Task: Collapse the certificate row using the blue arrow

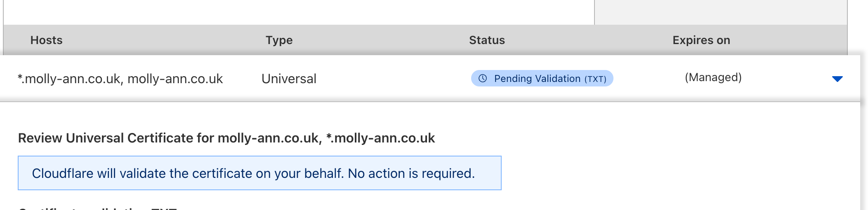Action: 837,79
